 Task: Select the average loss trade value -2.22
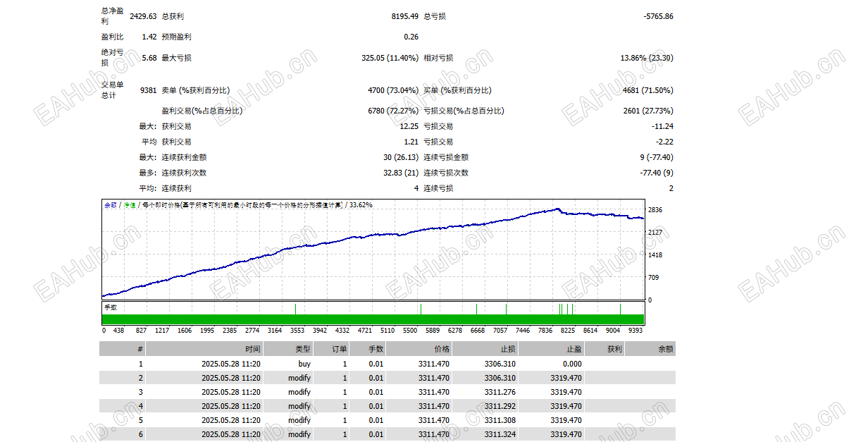[664, 142]
